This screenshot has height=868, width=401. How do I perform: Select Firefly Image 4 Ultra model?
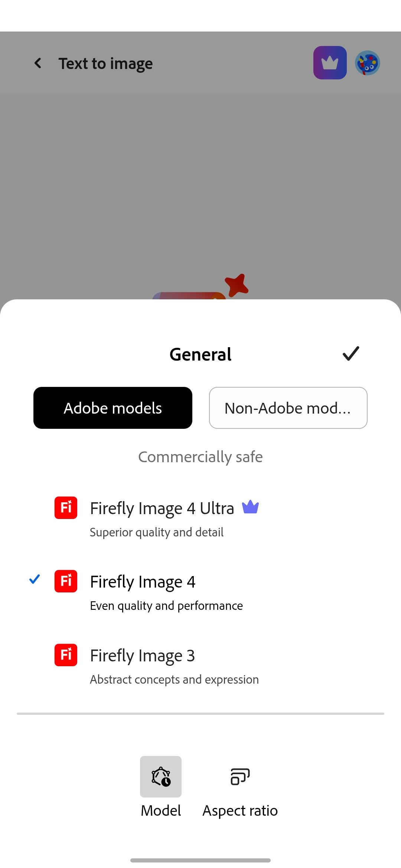[x=162, y=508]
